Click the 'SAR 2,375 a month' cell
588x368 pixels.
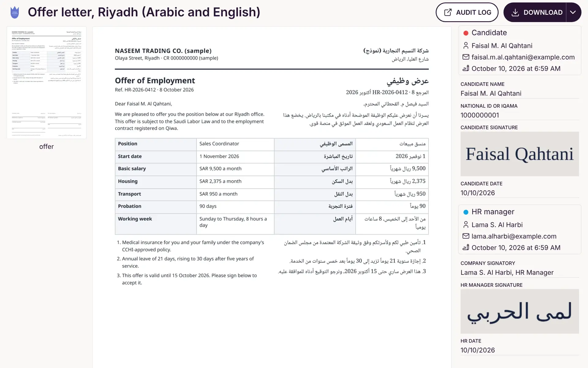[x=235, y=182]
